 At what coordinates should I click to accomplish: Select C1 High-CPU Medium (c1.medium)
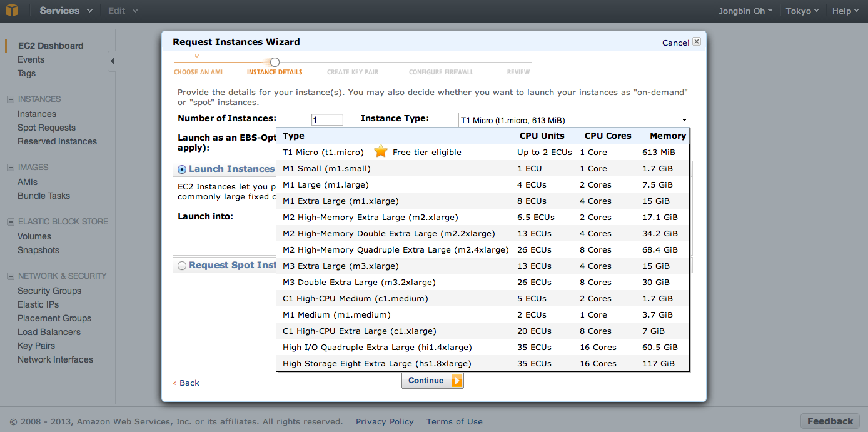point(483,298)
